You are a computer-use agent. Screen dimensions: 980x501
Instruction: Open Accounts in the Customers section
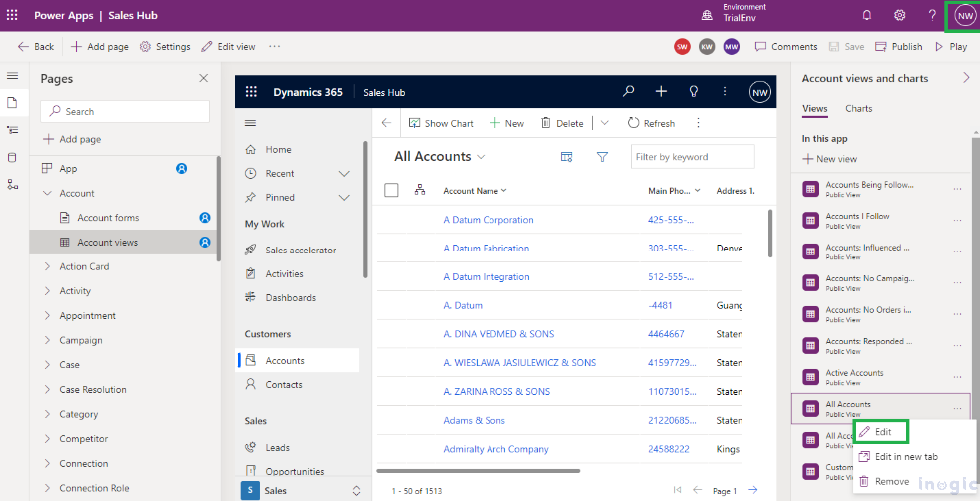[x=297, y=360]
